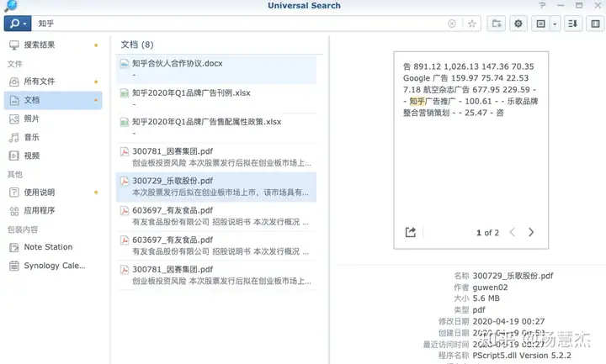Viewport: 606px width, 364px height.
Task: Click the sort order toolbar icon
Action: [573, 24]
